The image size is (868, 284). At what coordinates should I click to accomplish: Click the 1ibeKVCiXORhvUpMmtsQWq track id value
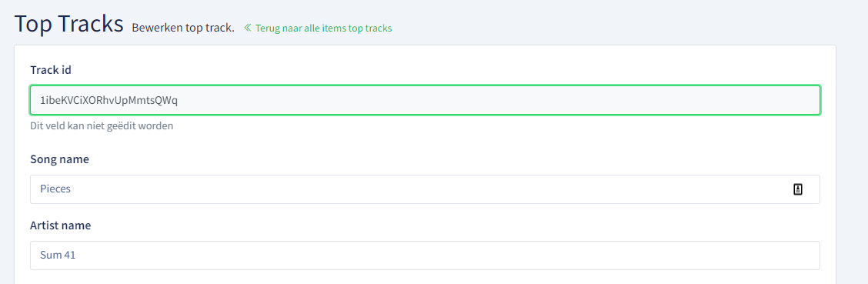(x=108, y=100)
